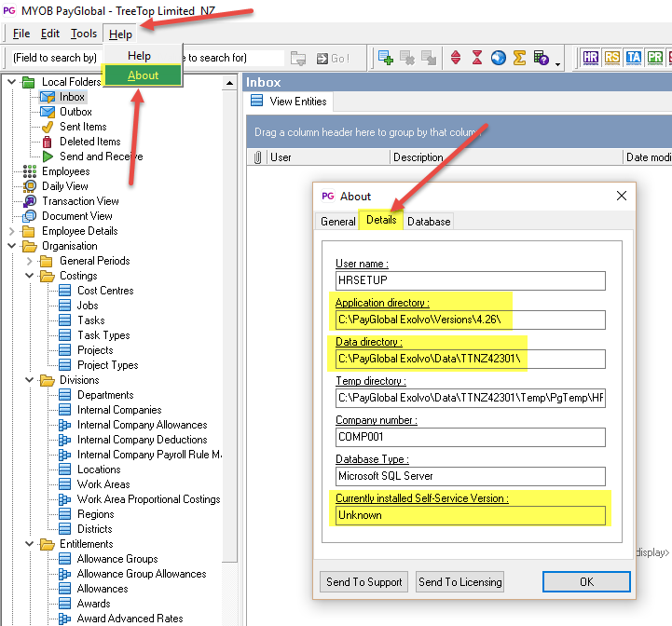
Task: Select the Details tab in About
Action: tap(381, 220)
